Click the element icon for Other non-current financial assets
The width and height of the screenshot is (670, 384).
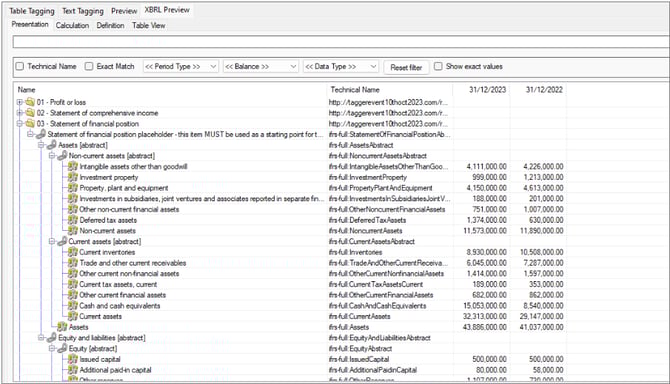point(73,209)
